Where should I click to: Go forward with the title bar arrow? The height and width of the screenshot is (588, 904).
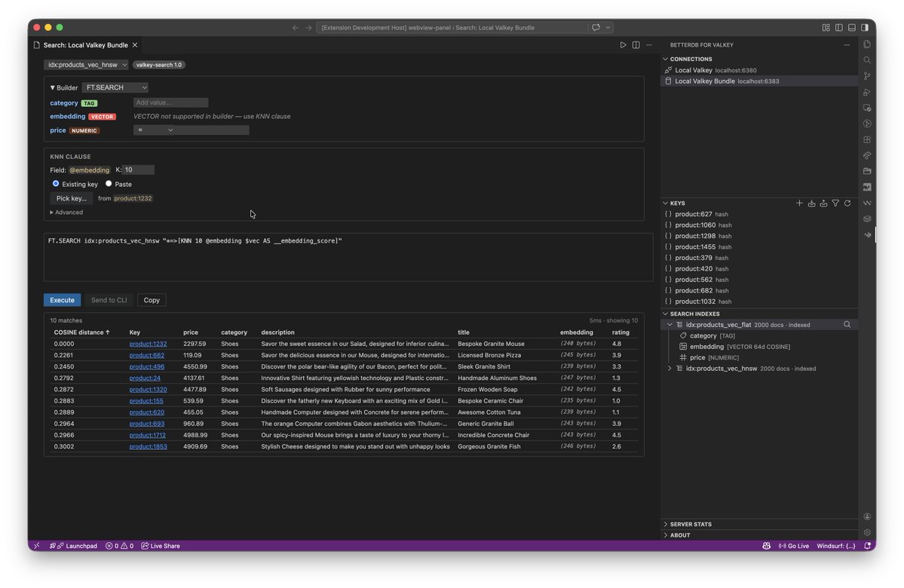click(308, 28)
